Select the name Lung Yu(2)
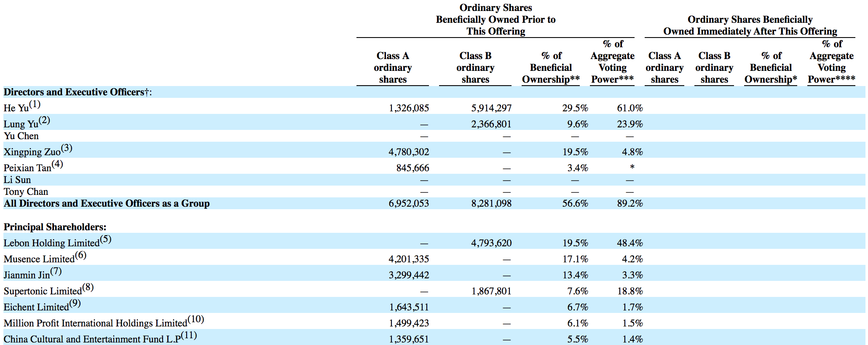The image size is (868, 345). (x=27, y=122)
